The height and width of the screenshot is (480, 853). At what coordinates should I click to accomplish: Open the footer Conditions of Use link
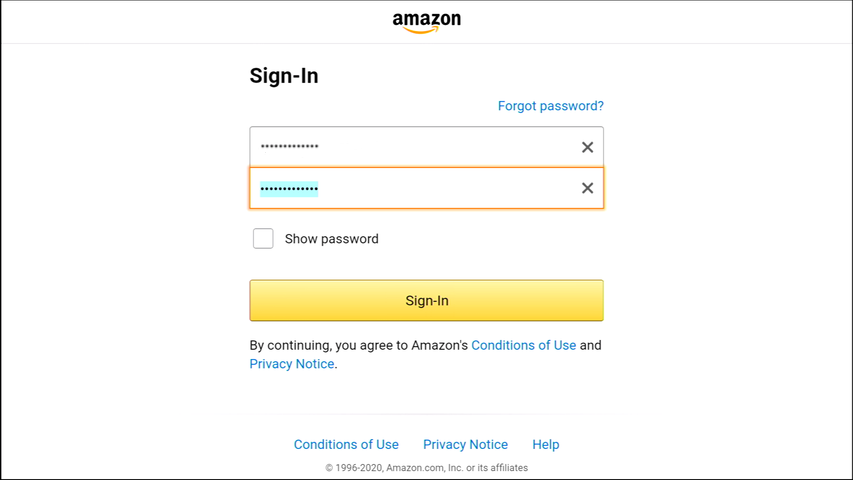pyautogui.click(x=346, y=444)
